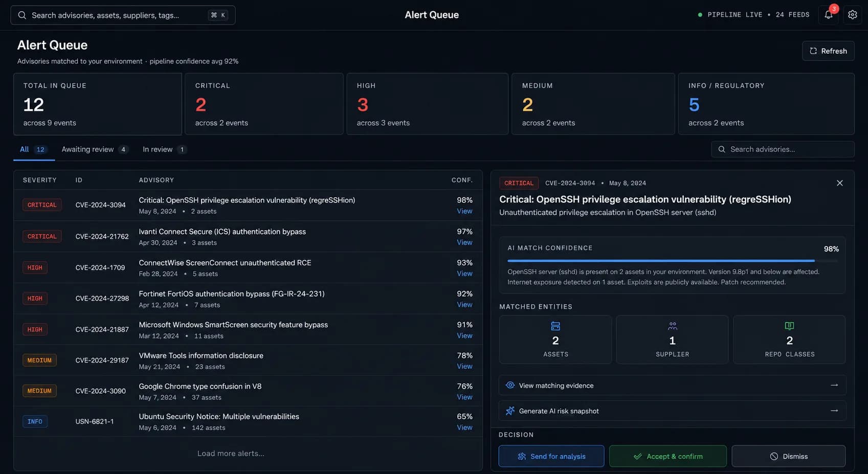Click View link for Microsoft SmartScreen bypass

pyautogui.click(x=464, y=335)
